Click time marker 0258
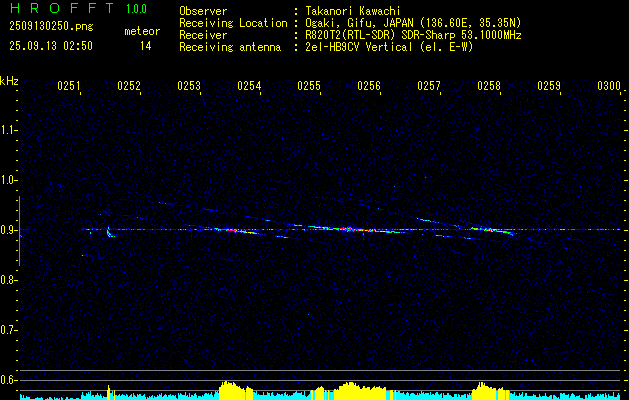The height and width of the screenshot is (400, 629). (x=489, y=86)
